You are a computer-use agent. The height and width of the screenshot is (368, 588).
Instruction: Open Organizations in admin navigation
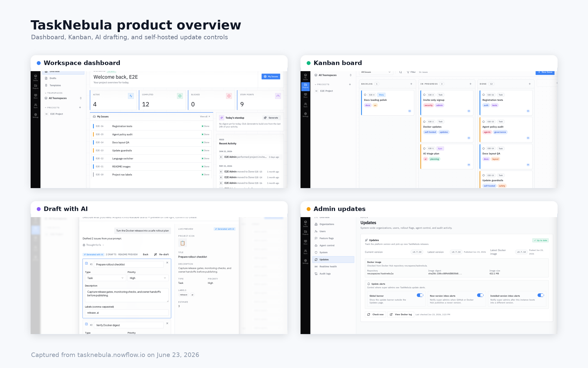point(333,224)
